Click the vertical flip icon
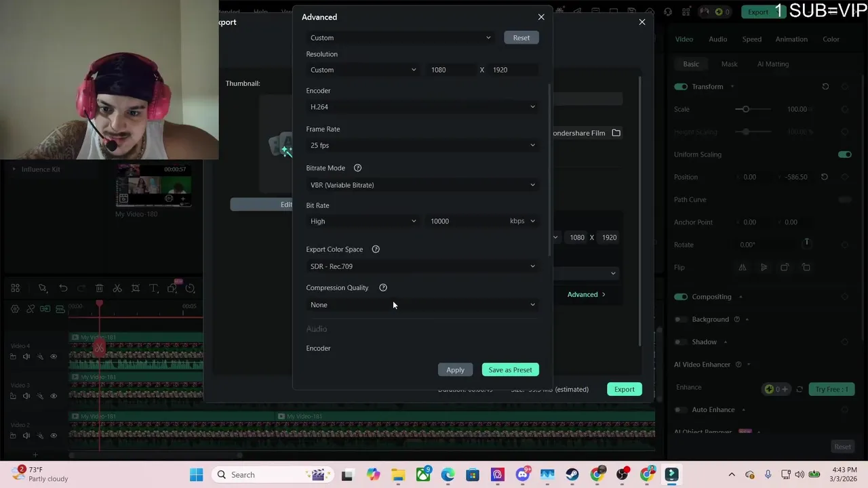The image size is (868, 488). (764, 267)
